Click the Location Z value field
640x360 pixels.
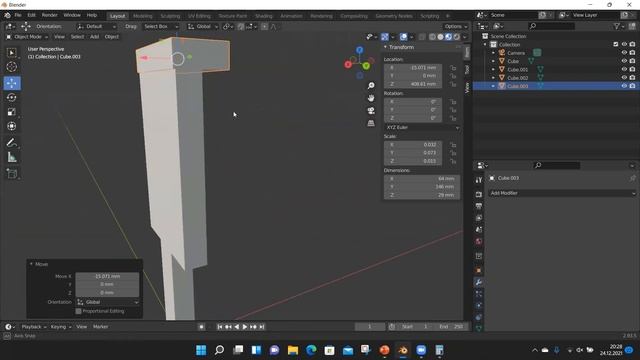(413, 84)
